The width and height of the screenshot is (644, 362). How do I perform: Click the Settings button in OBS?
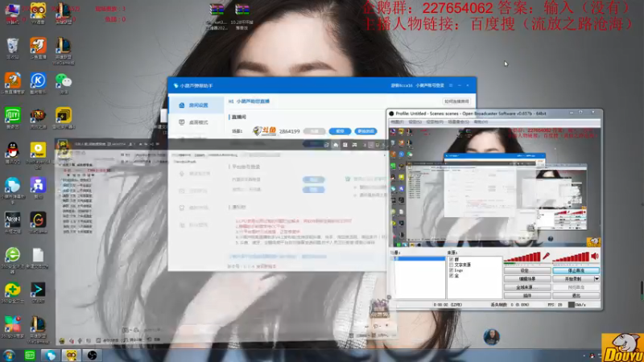pos(527,270)
